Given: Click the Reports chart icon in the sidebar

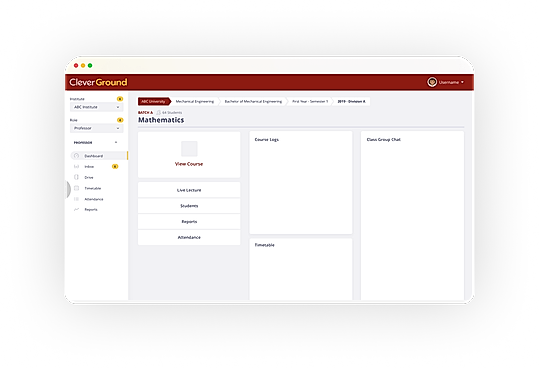Looking at the screenshot, I should [76, 209].
